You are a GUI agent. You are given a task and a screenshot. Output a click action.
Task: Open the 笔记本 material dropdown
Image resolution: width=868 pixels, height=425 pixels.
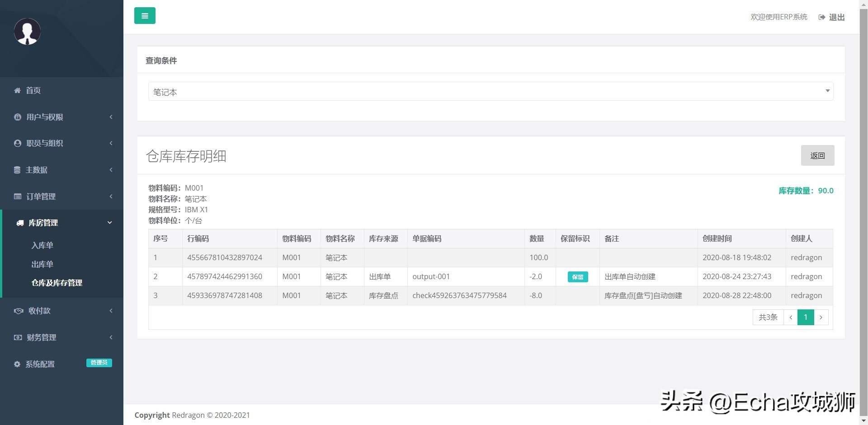(x=826, y=91)
